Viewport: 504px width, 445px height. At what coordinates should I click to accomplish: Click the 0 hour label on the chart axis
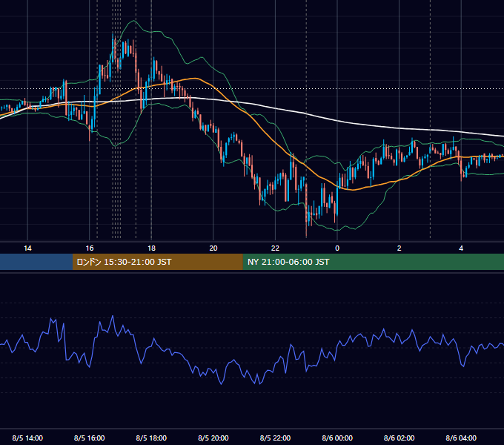(x=337, y=248)
